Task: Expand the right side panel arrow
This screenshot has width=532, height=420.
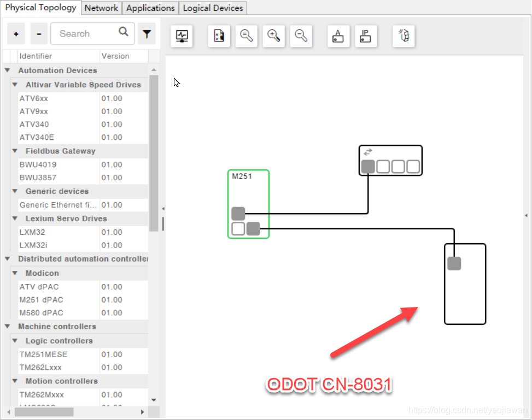Action: click(x=526, y=215)
